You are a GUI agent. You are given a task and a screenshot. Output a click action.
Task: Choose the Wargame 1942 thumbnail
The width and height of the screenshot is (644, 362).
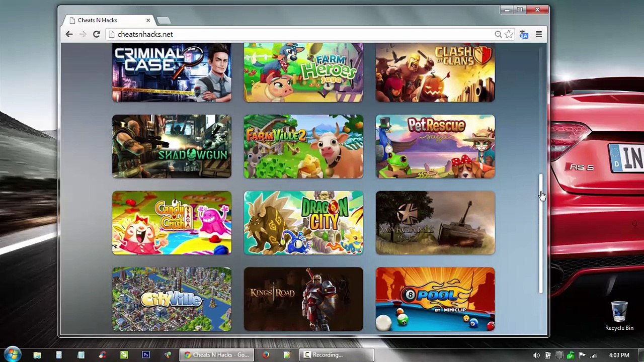click(x=435, y=223)
